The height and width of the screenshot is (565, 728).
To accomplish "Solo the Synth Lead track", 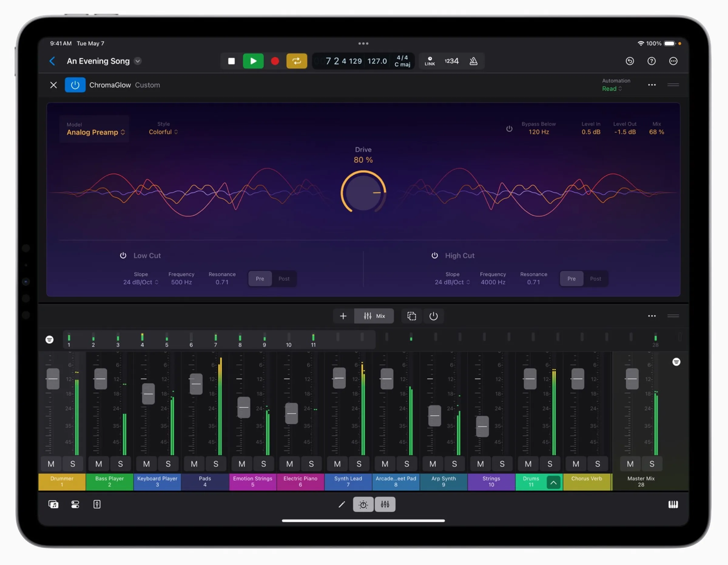I will point(359,464).
